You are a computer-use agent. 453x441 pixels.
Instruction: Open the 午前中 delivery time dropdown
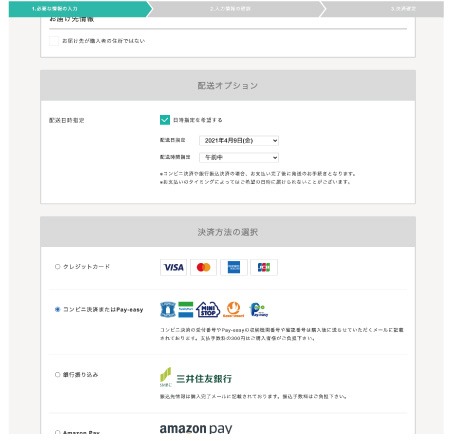pos(239,157)
